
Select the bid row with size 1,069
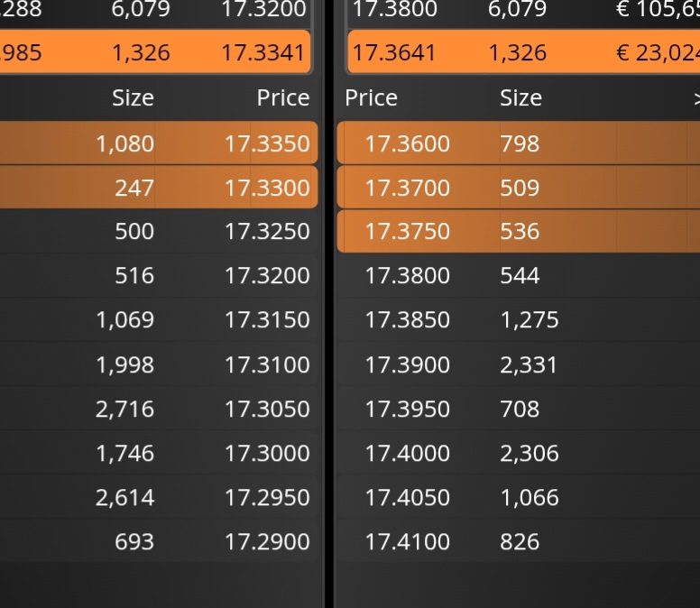(124, 320)
